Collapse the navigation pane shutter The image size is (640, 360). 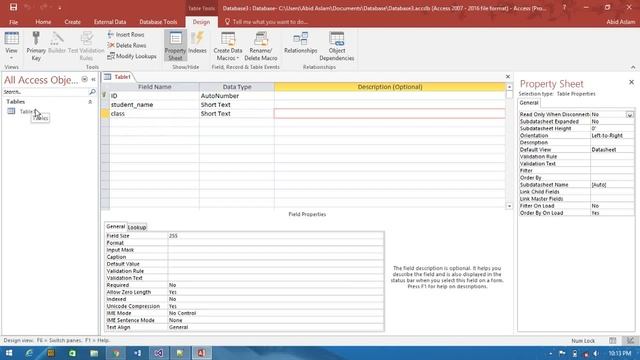pos(93,79)
